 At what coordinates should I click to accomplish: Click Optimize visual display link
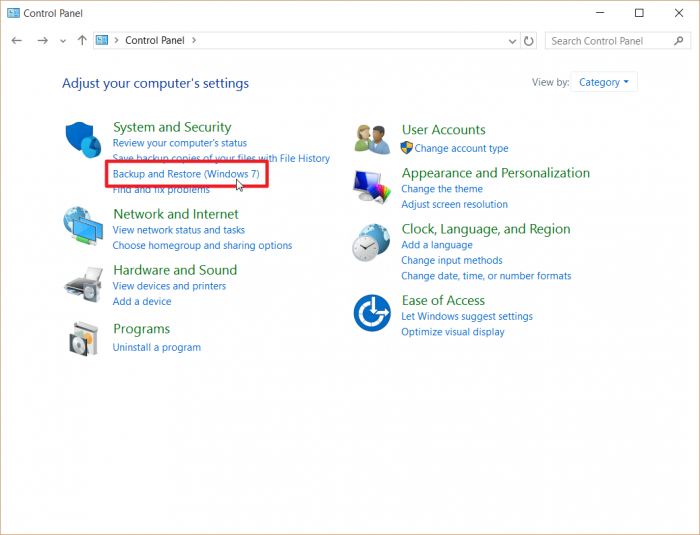(453, 332)
